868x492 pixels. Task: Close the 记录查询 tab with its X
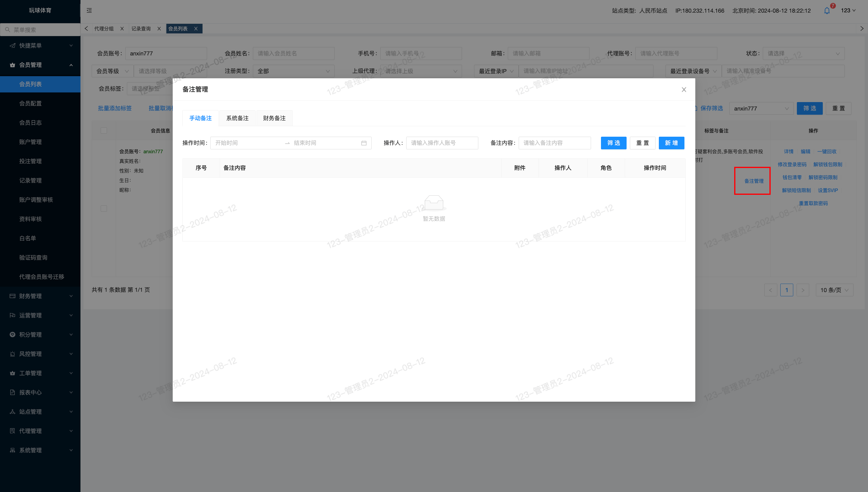(x=159, y=29)
